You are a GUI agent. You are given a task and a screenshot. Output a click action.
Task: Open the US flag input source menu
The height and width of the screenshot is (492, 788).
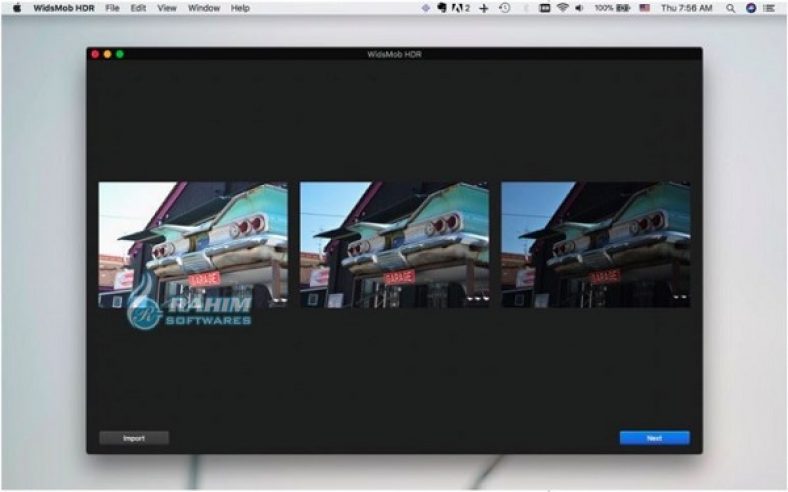pos(645,8)
